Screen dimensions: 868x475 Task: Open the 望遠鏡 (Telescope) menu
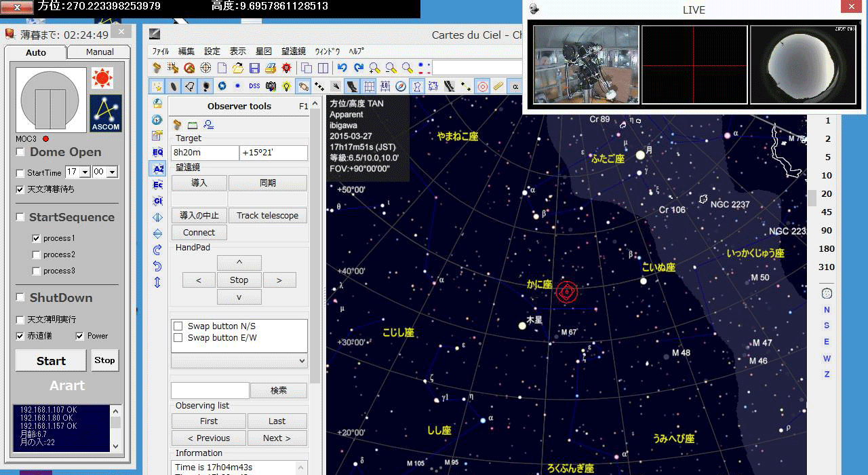click(x=294, y=51)
